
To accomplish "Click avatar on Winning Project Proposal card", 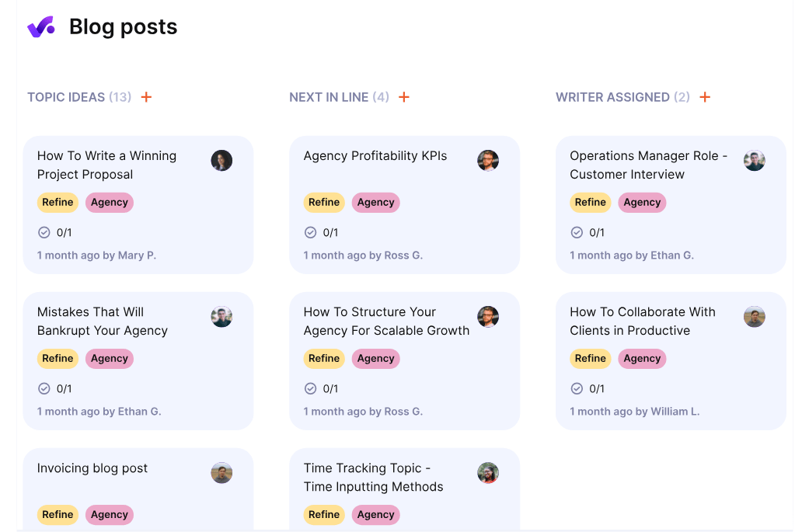I will (x=221, y=161).
